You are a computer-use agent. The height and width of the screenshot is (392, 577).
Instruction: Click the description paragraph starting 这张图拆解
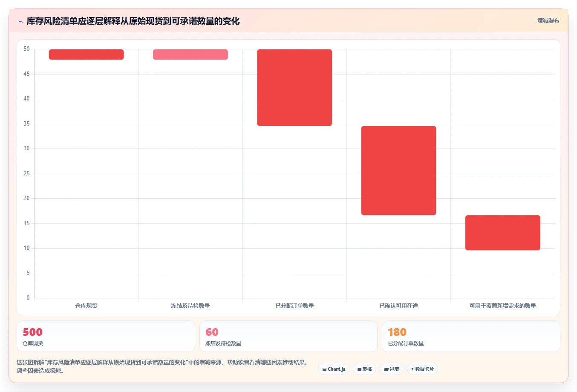pos(163,366)
